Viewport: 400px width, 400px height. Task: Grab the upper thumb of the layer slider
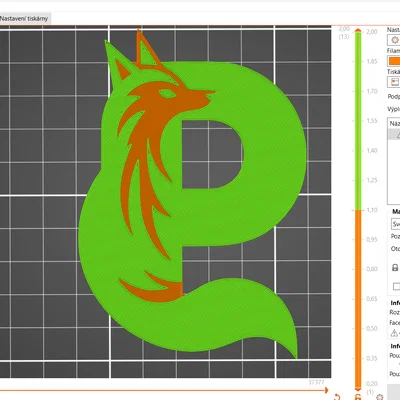[x=358, y=31]
